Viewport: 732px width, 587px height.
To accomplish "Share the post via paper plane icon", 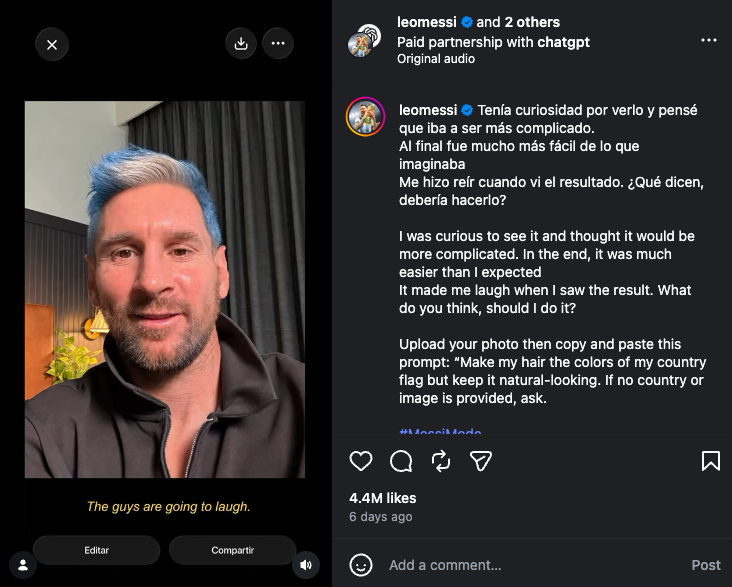I will tap(481, 461).
